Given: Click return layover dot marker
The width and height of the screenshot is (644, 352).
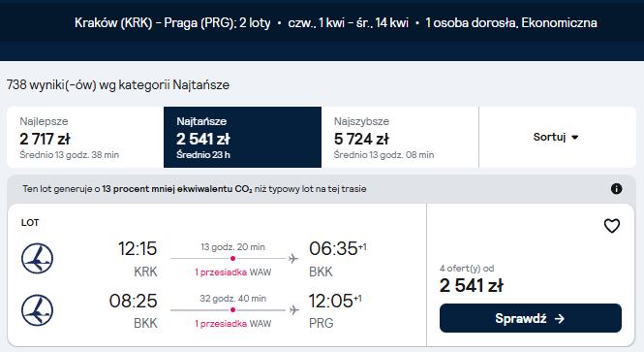Looking at the screenshot, I should (x=232, y=309).
